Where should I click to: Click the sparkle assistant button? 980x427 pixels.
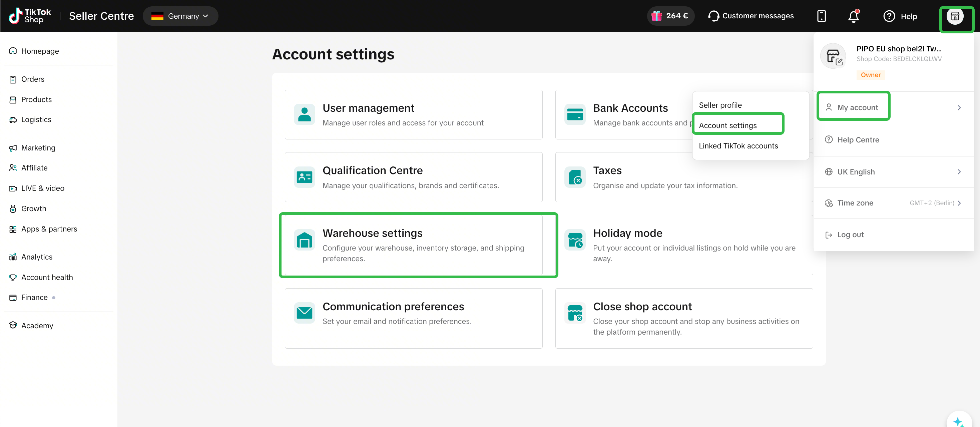[x=959, y=420]
